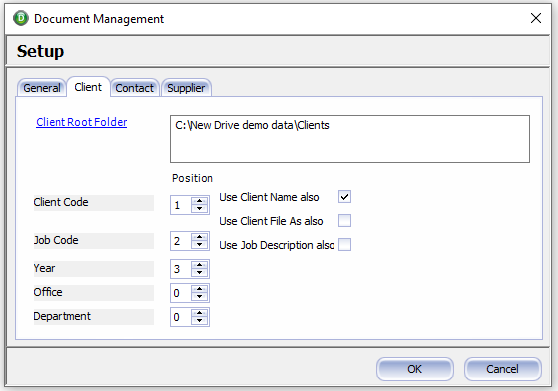
Task: Increase Year position with up arrow
Action: click(x=200, y=265)
